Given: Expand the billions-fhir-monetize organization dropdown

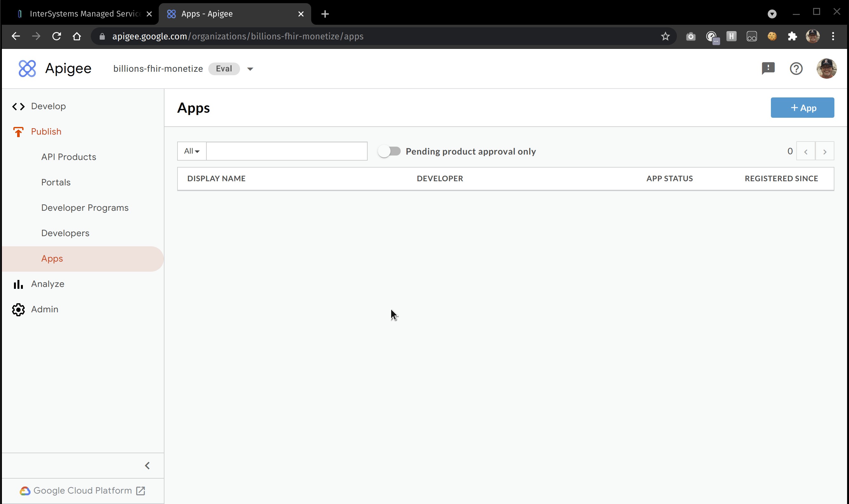Looking at the screenshot, I should 250,69.
